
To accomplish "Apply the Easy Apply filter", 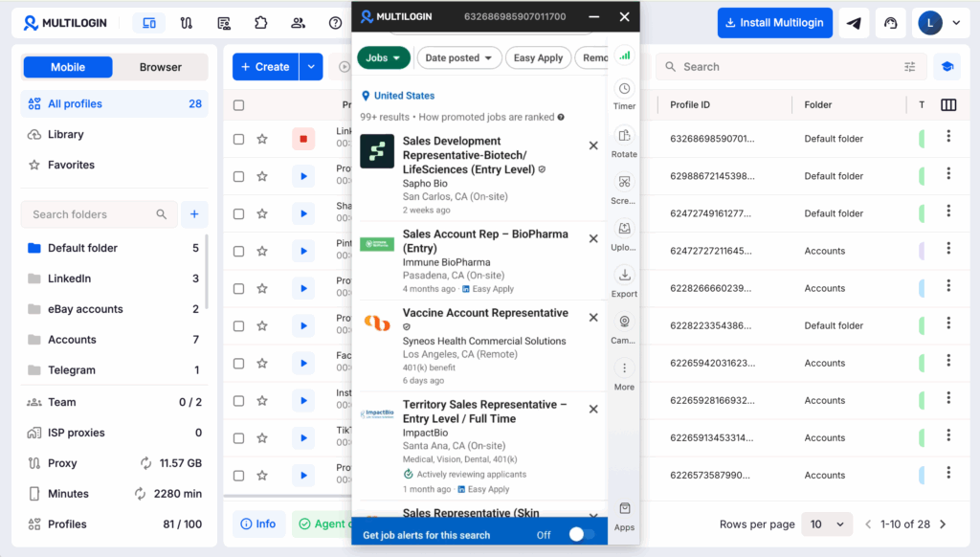I will [x=538, y=57].
